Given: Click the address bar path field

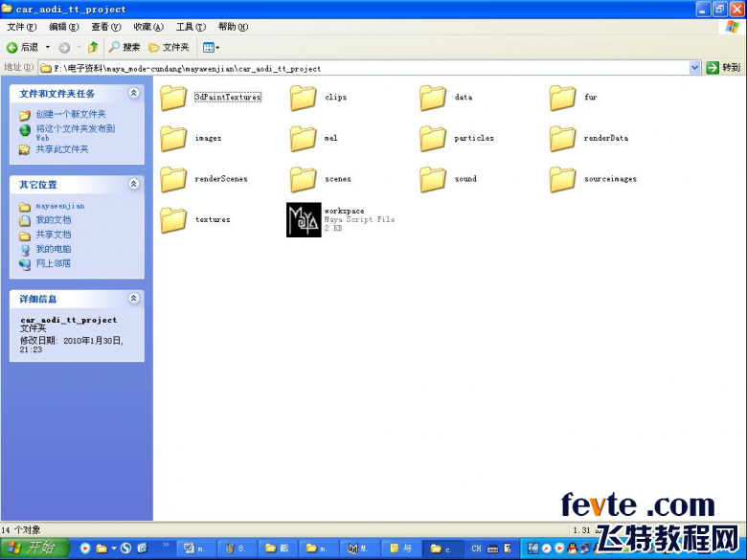Looking at the screenshot, I should tap(365, 68).
